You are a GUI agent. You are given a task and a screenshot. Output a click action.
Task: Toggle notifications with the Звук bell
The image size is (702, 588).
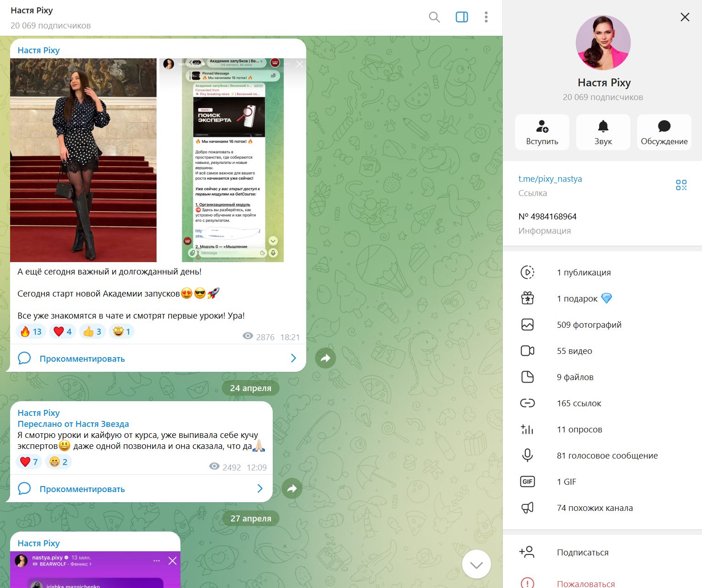click(x=603, y=132)
